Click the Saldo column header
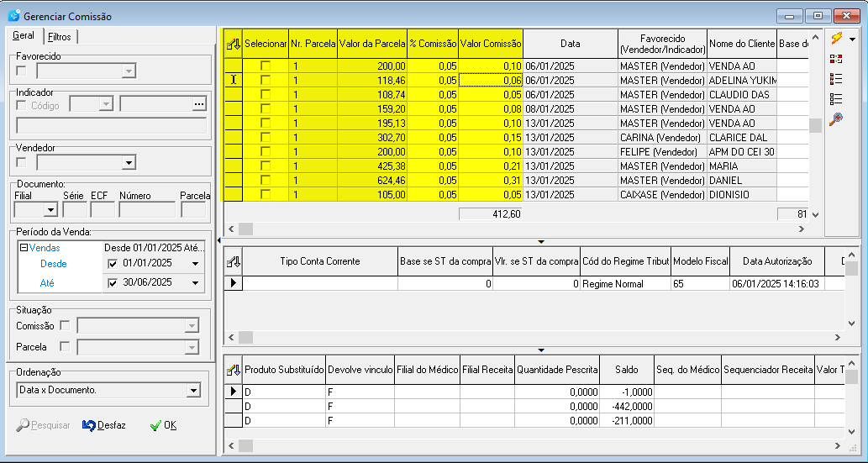This screenshot has height=463, width=868. (627, 370)
